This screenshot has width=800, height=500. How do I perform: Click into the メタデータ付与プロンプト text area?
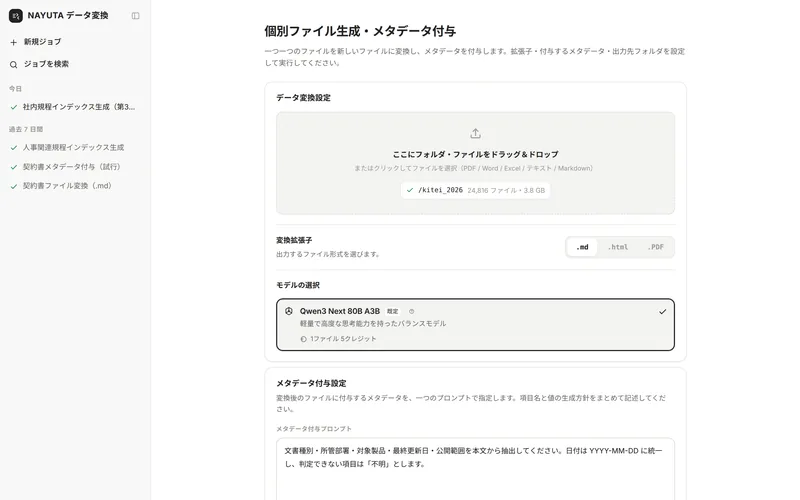pos(475,469)
